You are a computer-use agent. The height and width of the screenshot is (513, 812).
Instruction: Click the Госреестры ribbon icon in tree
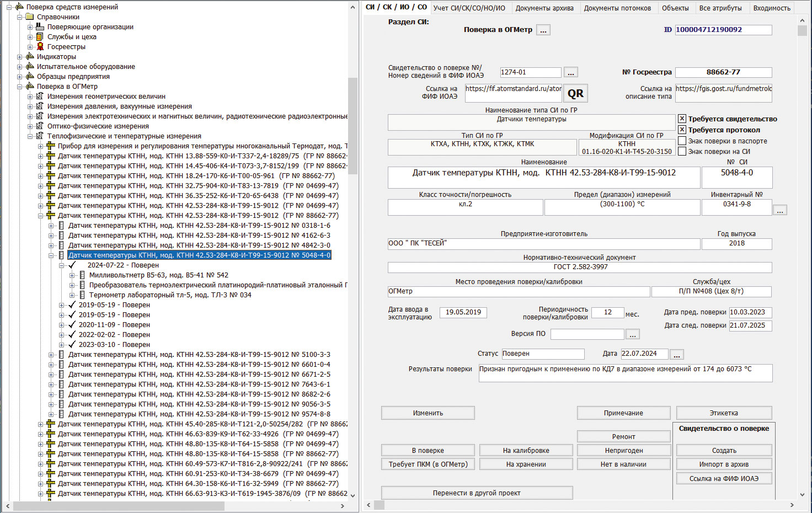pos(40,47)
